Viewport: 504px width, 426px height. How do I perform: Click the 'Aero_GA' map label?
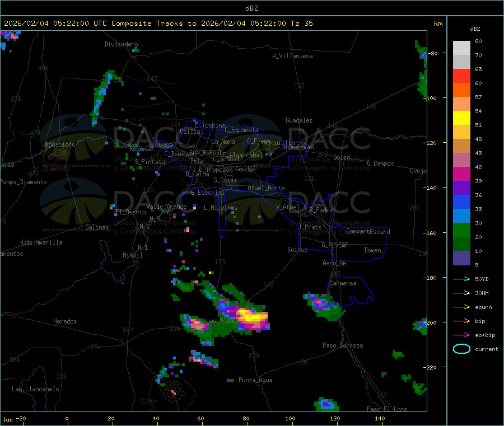pyautogui.click(x=334, y=263)
